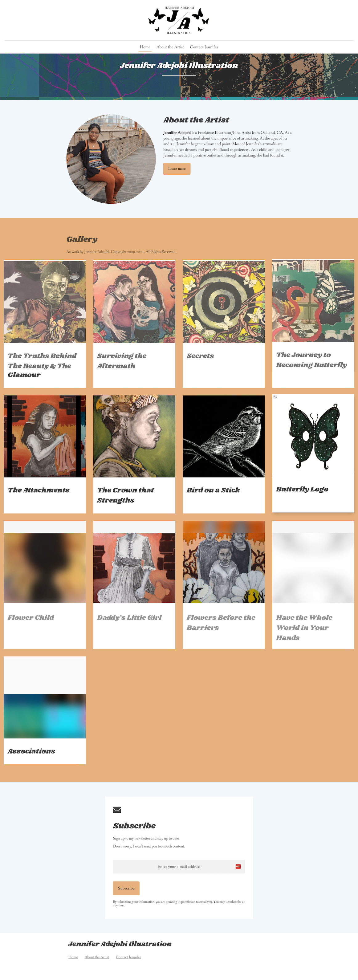This screenshot has width=358, height=980.
Task: View The Attachments artwork thumbnail
Action: [45, 436]
